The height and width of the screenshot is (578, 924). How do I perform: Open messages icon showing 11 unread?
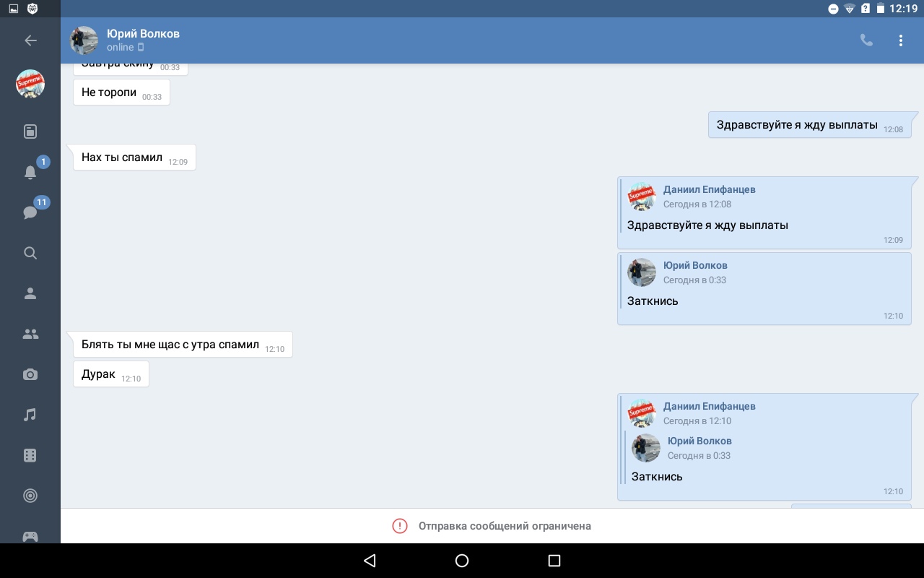[x=30, y=212]
